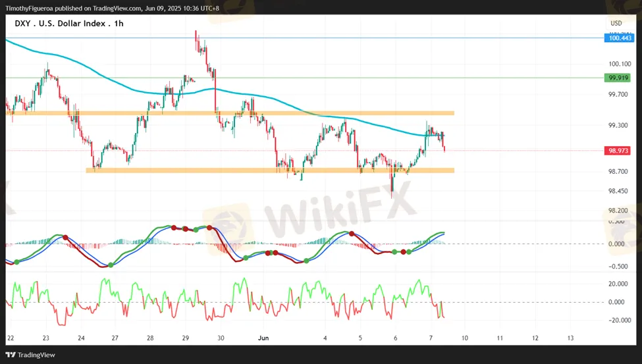Open the TimothyFigueroa publisher name link
The height and width of the screenshot is (364, 642).
point(33,9)
